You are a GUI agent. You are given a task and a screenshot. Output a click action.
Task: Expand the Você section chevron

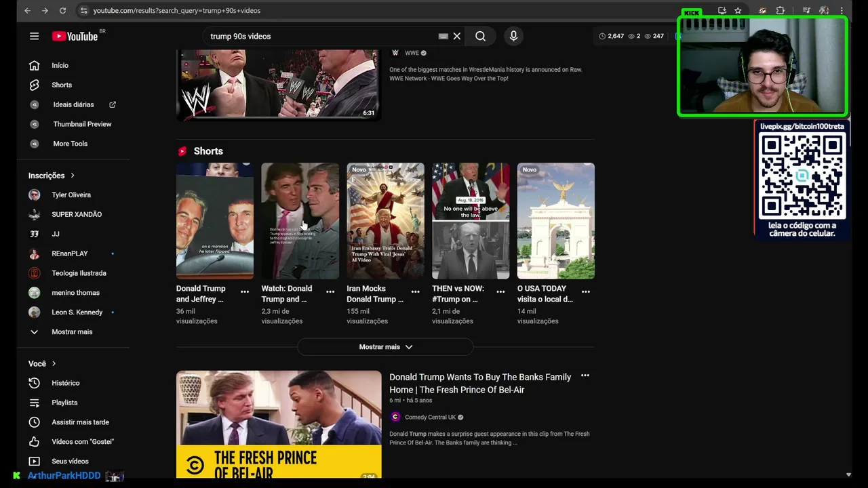coord(54,364)
